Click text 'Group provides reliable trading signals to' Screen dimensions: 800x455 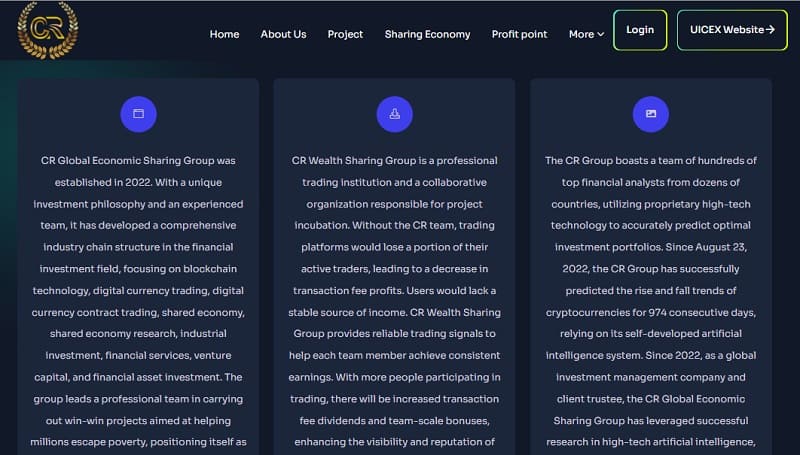point(394,334)
